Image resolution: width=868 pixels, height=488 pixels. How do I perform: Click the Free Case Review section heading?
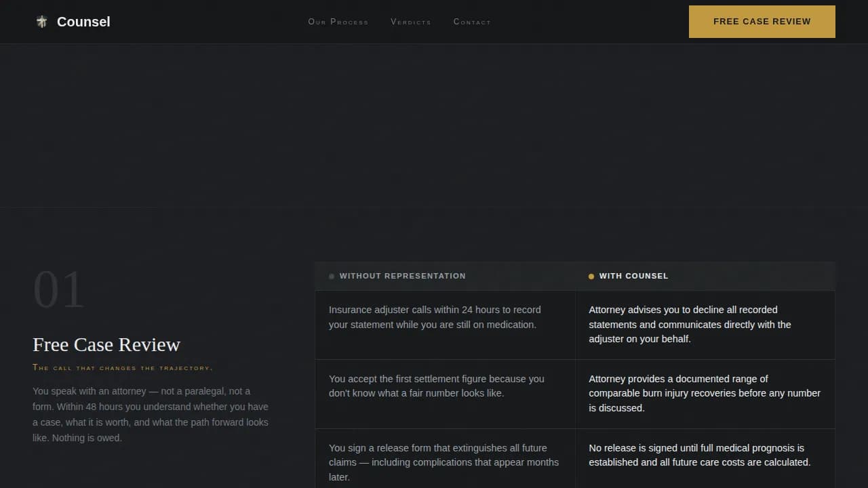pyautogui.click(x=106, y=344)
